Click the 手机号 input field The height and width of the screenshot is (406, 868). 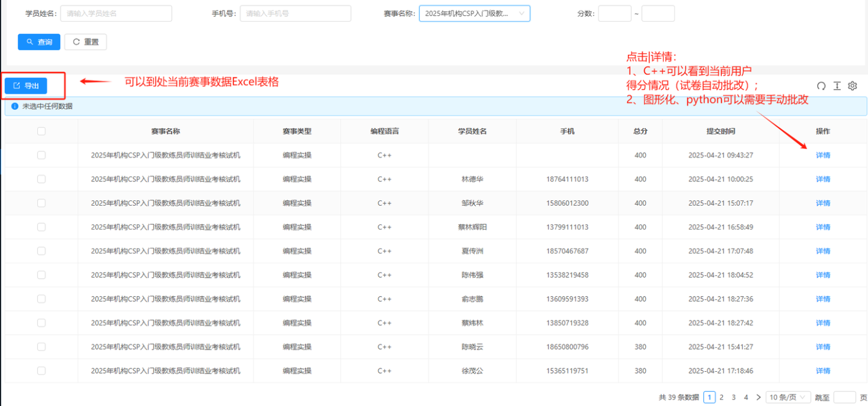(295, 14)
